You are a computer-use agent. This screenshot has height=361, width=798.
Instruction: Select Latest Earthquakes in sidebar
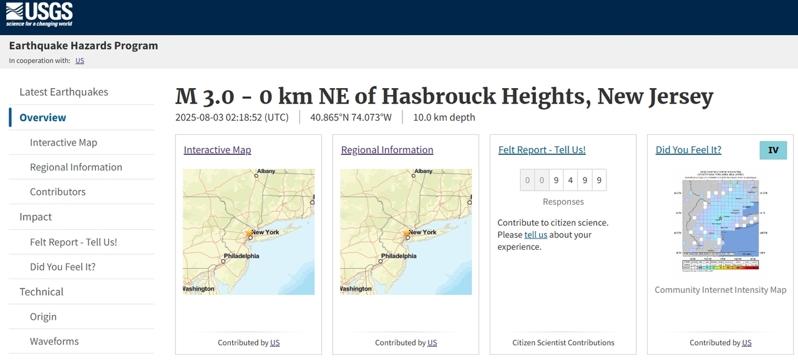coord(64,92)
